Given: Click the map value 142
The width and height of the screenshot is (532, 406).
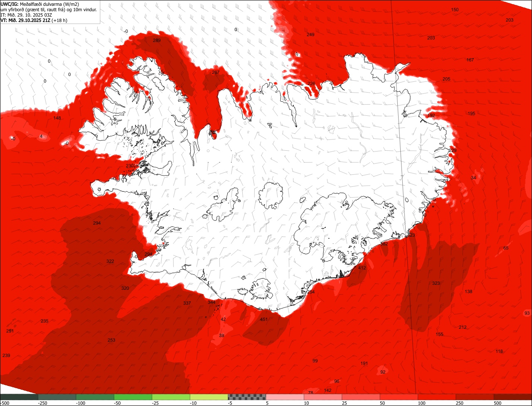Looking at the screenshot, I should point(328,390).
